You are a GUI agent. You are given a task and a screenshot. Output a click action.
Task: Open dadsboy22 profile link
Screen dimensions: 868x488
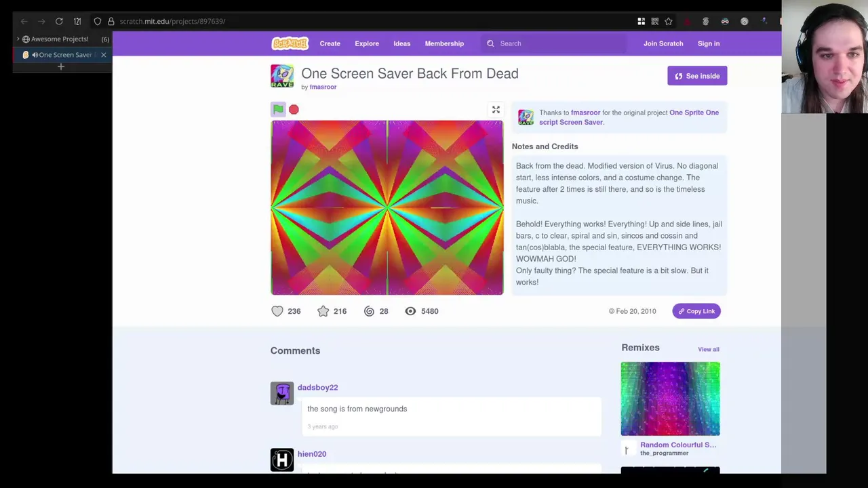click(x=317, y=387)
